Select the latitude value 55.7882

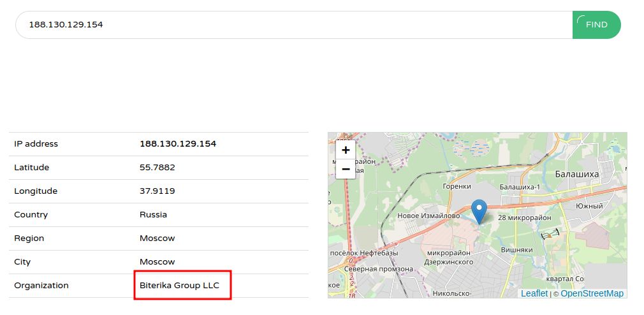pos(157,168)
